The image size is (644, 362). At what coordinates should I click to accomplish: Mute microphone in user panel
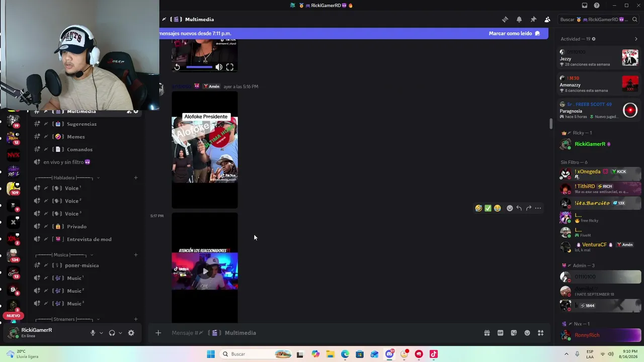pos(93,333)
